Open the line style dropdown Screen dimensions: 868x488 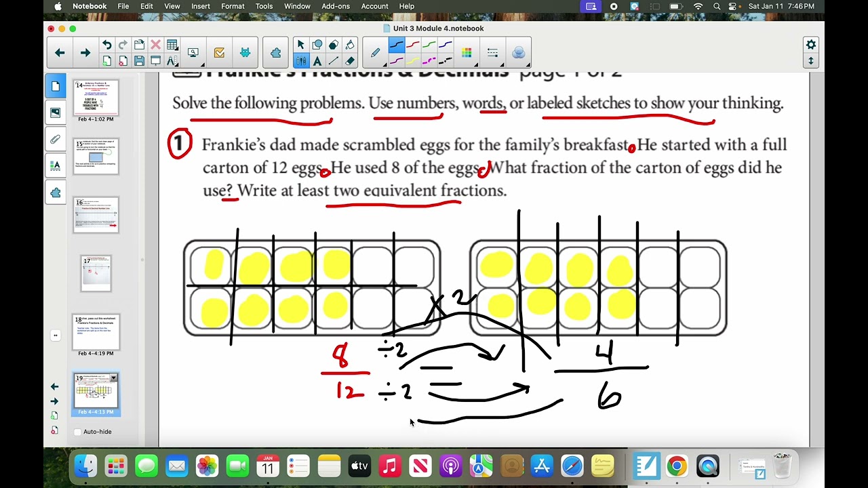pos(492,53)
